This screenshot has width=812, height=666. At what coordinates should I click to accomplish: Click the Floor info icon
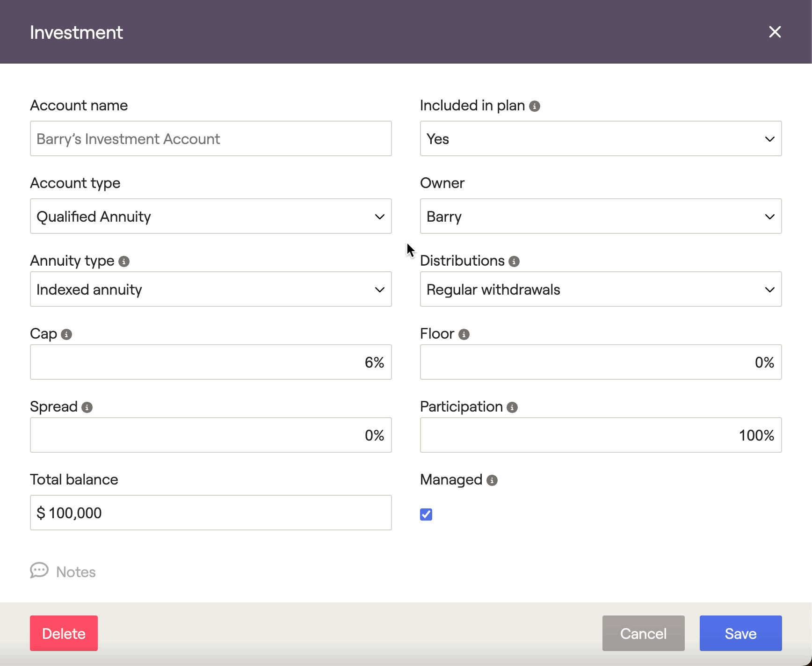point(464,334)
